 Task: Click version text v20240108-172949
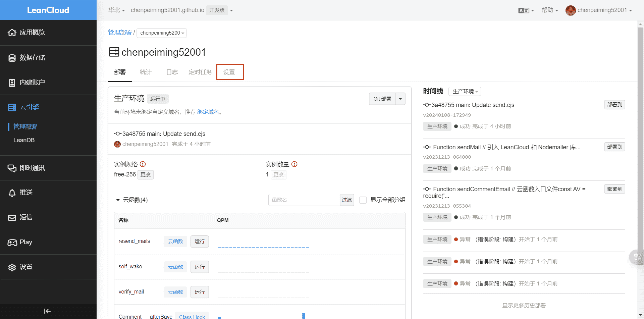(x=447, y=115)
